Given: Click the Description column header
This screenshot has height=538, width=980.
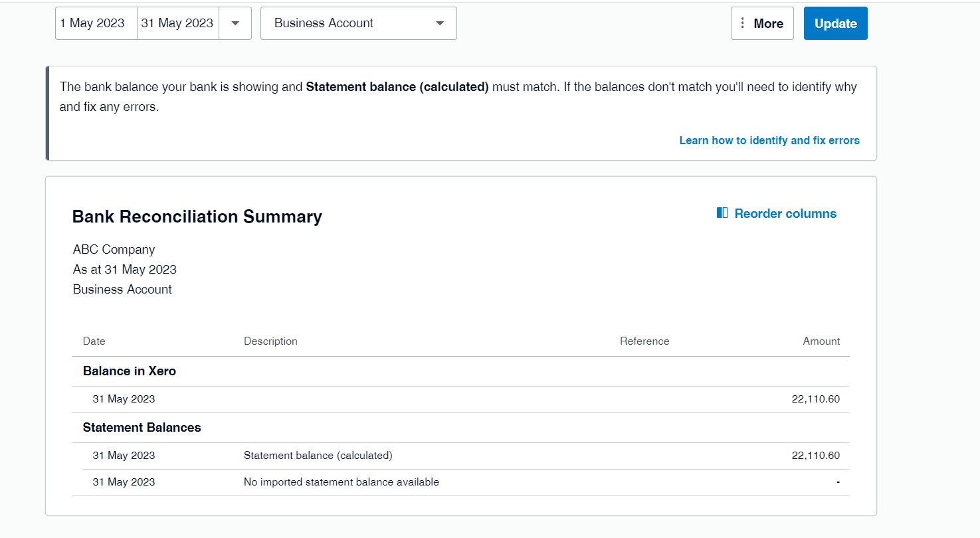Looking at the screenshot, I should [270, 341].
